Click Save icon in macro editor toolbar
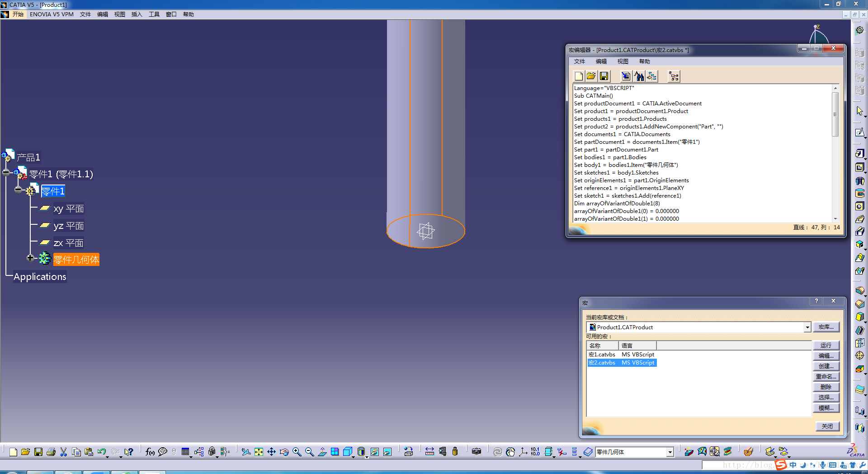 coord(604,76)
